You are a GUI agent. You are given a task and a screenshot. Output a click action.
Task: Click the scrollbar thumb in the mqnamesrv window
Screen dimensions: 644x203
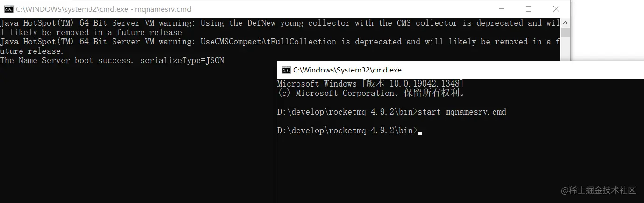pyautogui.click(x=566, y=32)
